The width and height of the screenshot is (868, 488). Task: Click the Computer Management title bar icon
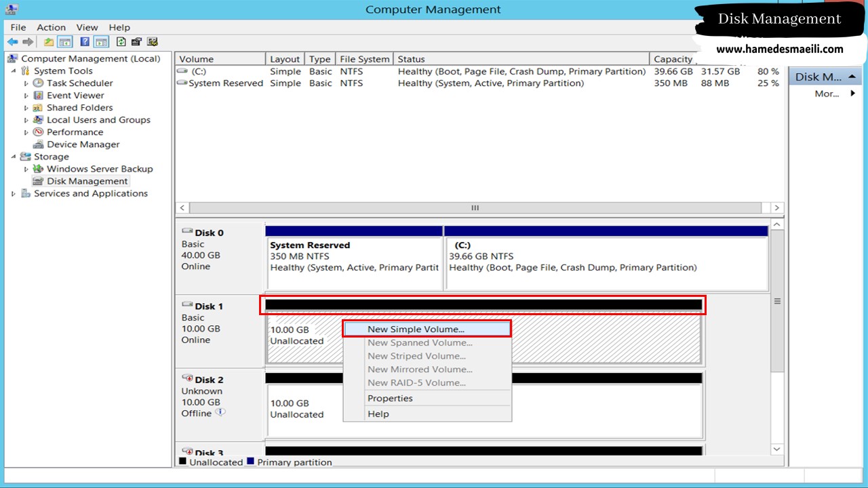click(12, 9)
